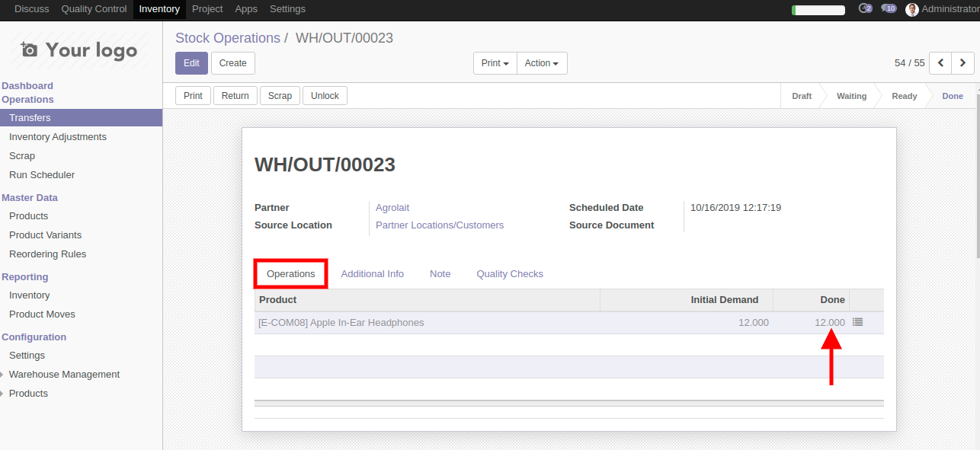Open Inventory Adjustments in sidebar
The height and width of the screenshot is (450, 980).
coord(58,137)
